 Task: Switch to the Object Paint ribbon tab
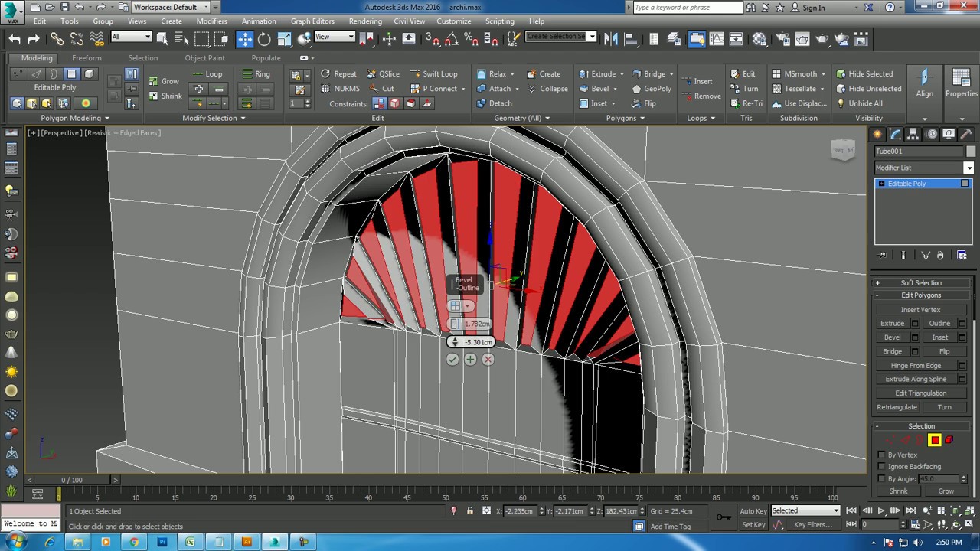(205, 58)
